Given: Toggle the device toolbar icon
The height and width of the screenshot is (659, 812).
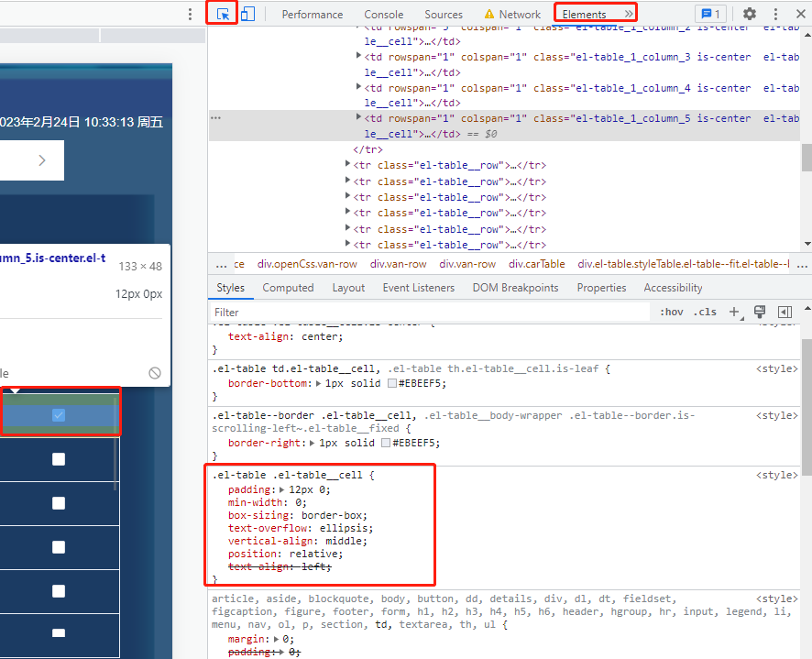Looking at the screenshot, I should pyautogui.click(x=247, y=14).
